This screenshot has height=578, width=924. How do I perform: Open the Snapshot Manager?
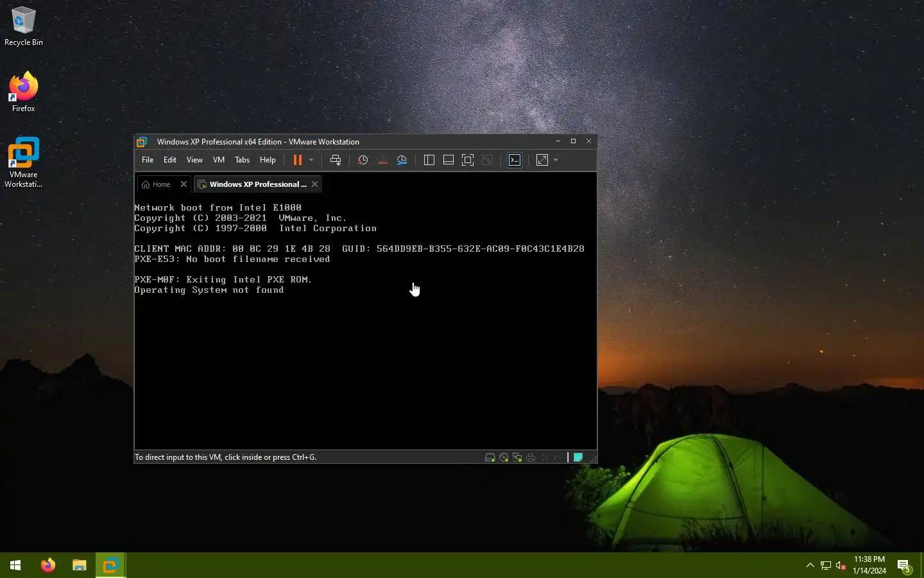[x=402, y=160]
